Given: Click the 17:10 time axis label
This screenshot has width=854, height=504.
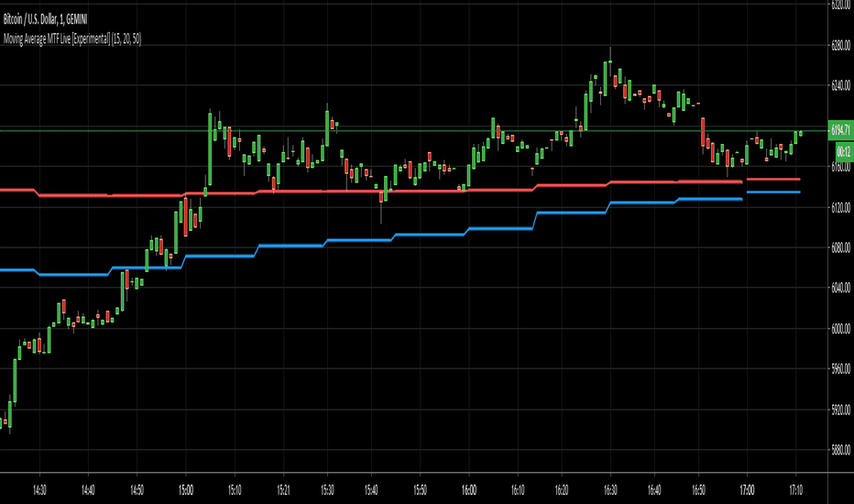Looking at the screenshot, I should tap(795, 490).
